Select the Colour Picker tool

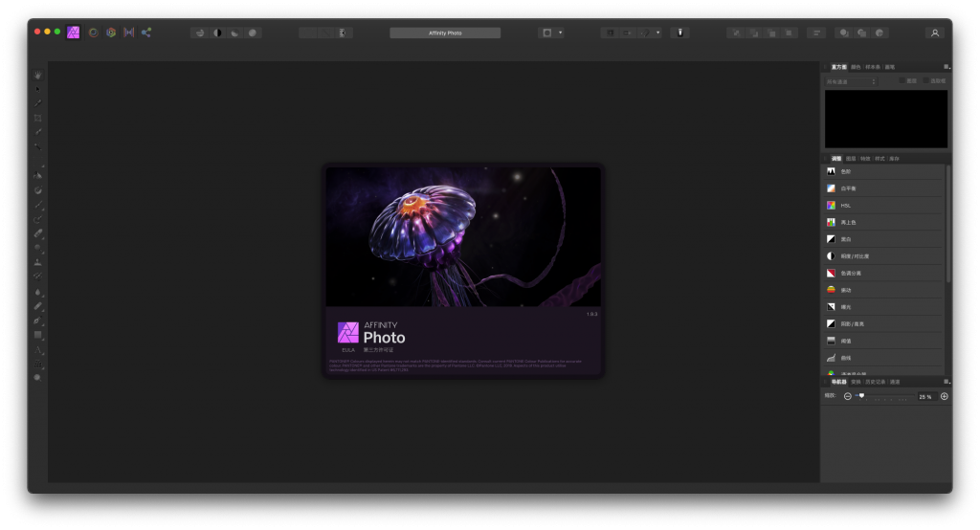tap(38, 103)
